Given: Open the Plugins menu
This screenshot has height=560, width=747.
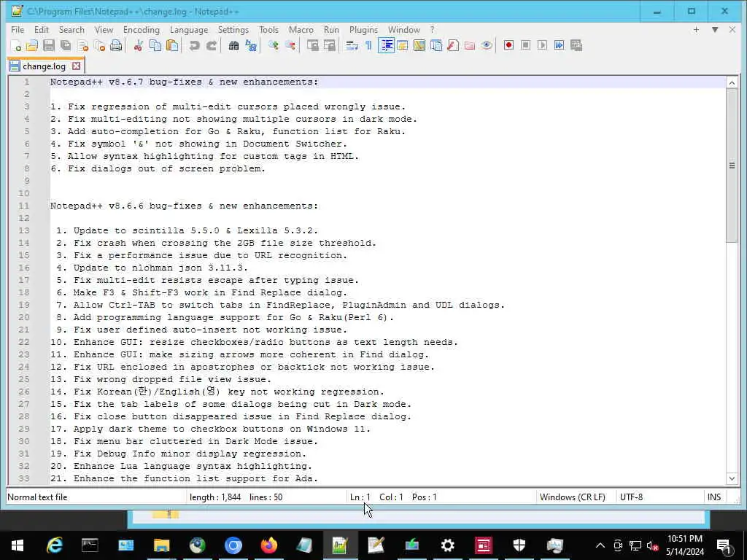Looking at the screenshot, I should click(363, 29).
